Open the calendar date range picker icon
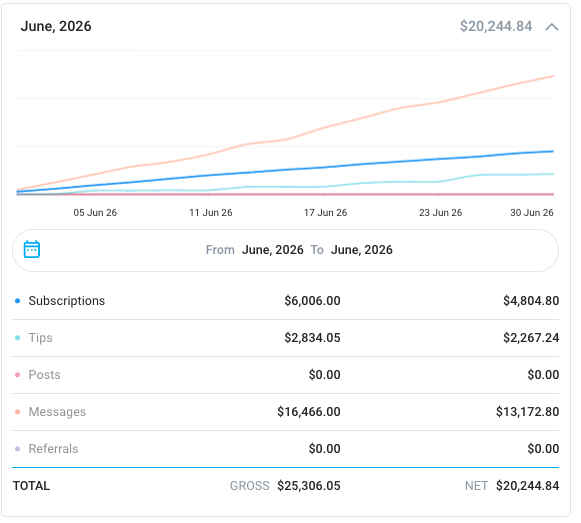This screenshot has height=523, width=581. (x=32, y=249)
